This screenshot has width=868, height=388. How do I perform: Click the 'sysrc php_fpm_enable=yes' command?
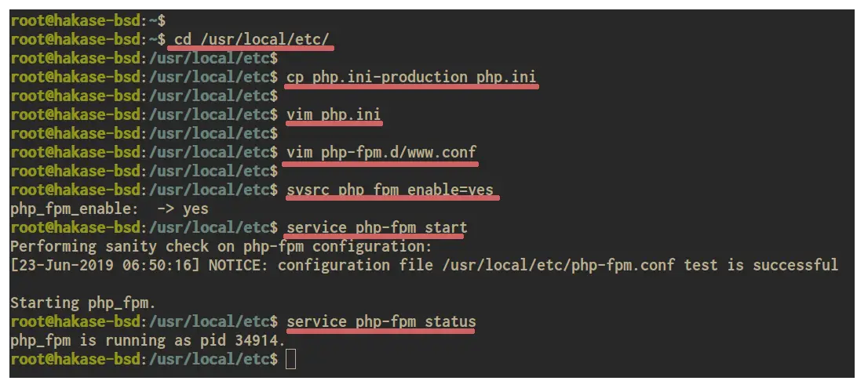click(390, 190)
